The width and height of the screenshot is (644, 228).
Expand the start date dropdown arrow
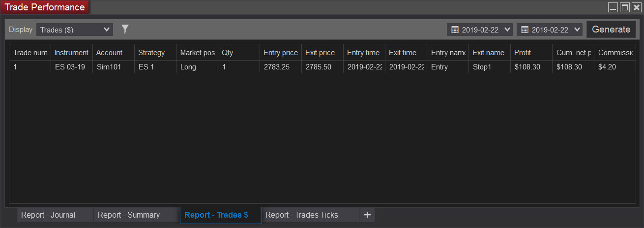click(x=507, y=30)
